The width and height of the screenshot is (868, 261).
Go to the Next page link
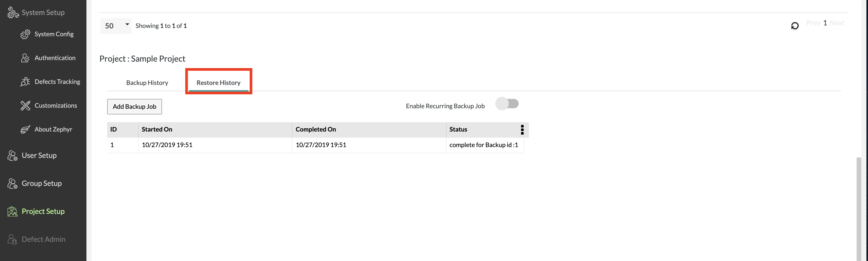click(x=837, y=23)
